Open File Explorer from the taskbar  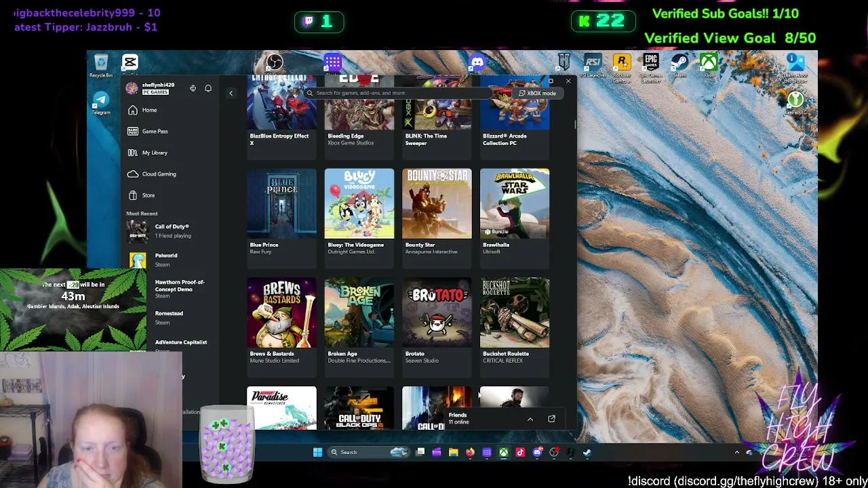[x=454, y=452]
